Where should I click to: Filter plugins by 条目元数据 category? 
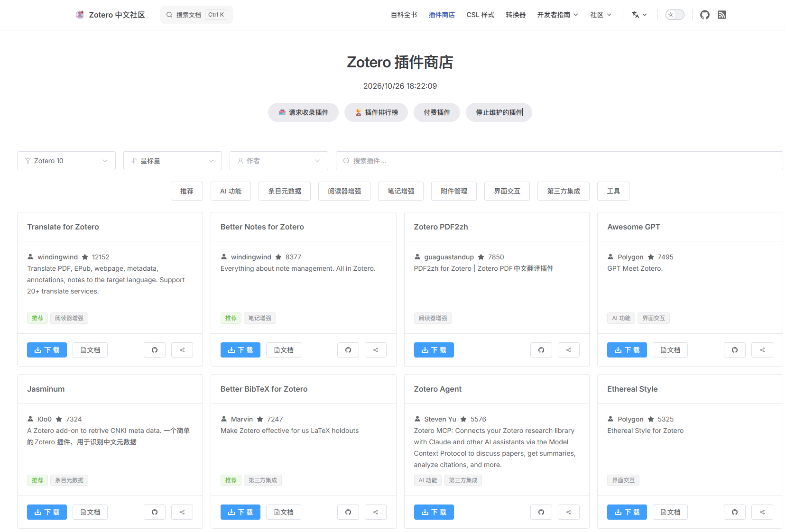pos(285,191)
